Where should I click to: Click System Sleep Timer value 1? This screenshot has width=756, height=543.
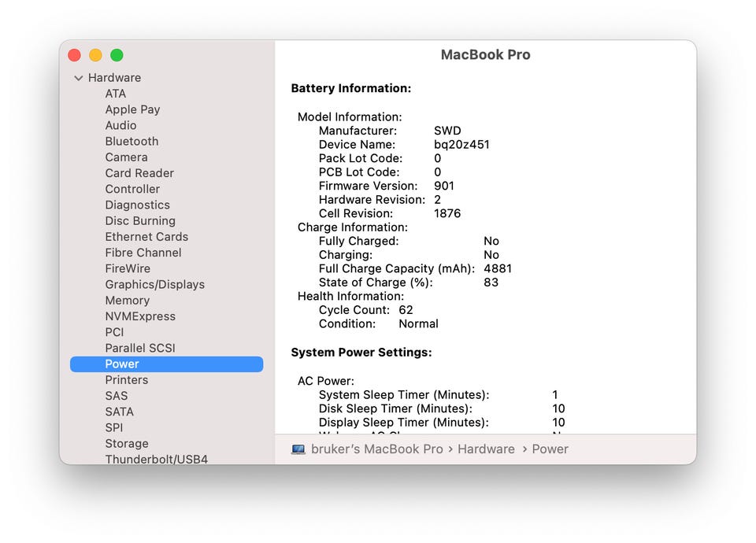(x=555, y=395)
